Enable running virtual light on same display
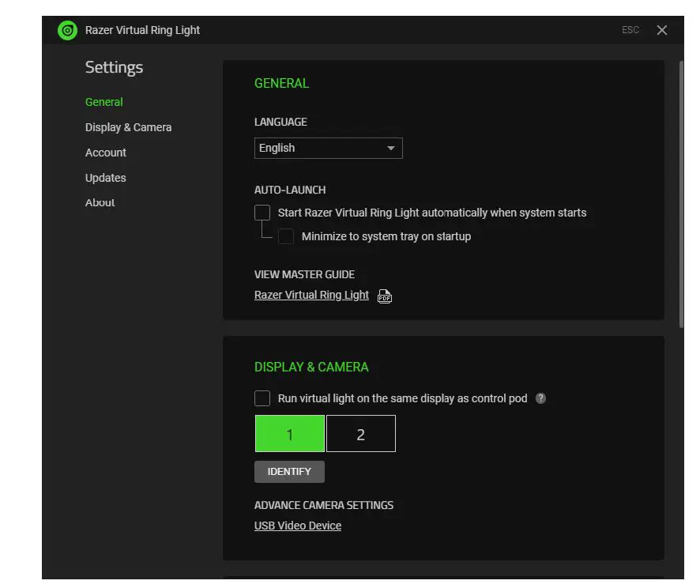Viewport: 700px width, 588px height. [x=262, y=398]
